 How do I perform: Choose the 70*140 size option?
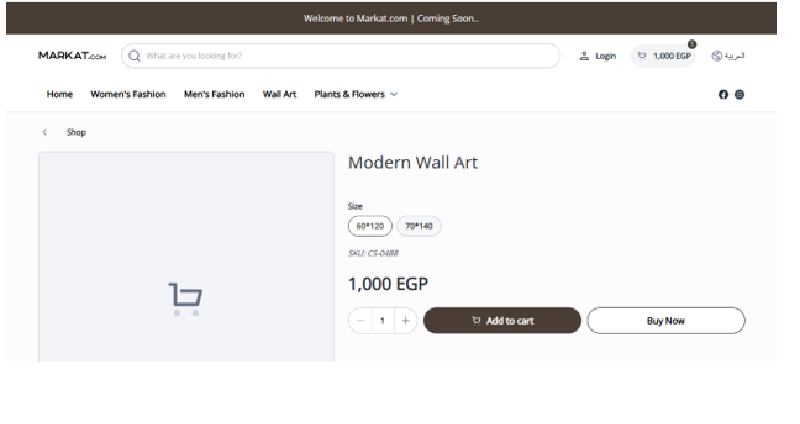(419, 226)
